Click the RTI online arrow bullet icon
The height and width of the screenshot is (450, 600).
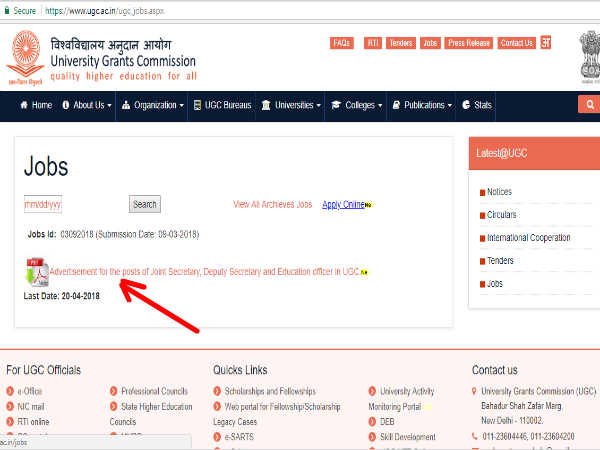[10, 422]
